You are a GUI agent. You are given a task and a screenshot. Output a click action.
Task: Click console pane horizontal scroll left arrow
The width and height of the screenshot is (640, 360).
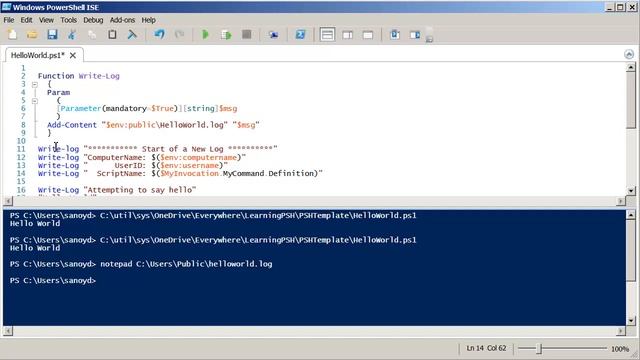pyautogui.click(x=8, y=331)
